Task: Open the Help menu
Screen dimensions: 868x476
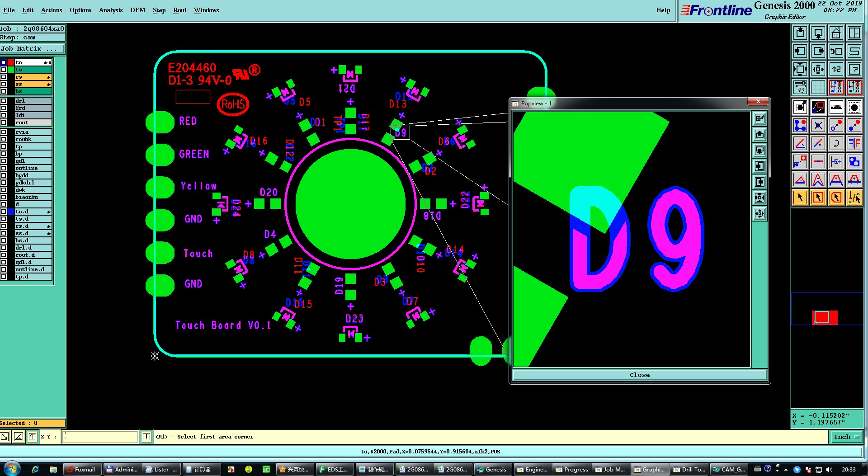Action: tap(663, 10)
